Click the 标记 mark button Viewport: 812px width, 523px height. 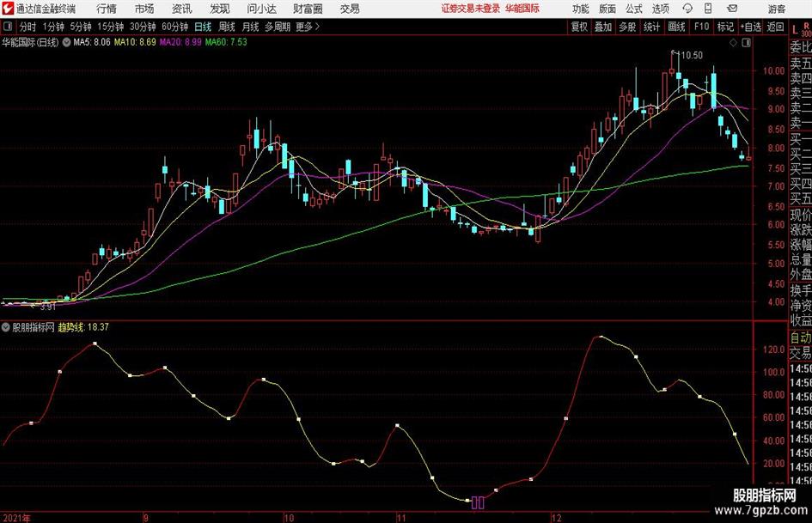[725, 27]
